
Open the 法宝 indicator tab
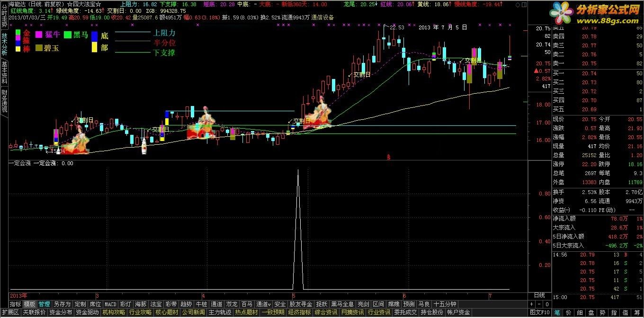tap(156, 304)
